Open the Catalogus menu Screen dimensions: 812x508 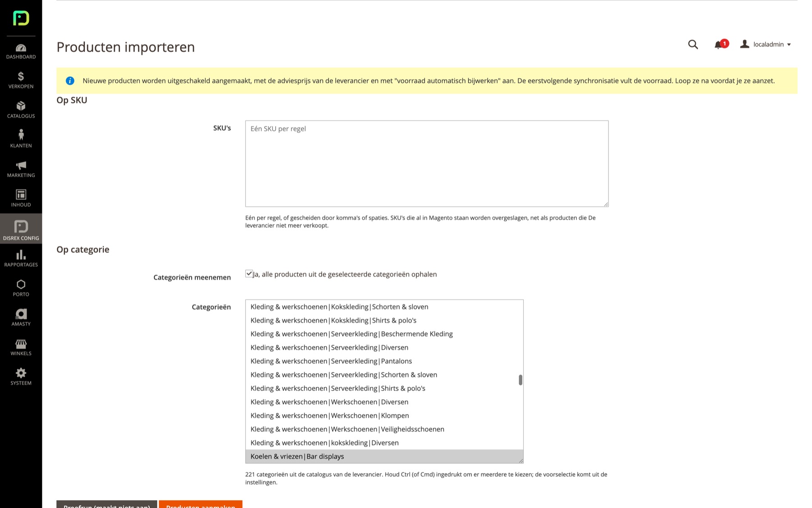pos(21,110)
